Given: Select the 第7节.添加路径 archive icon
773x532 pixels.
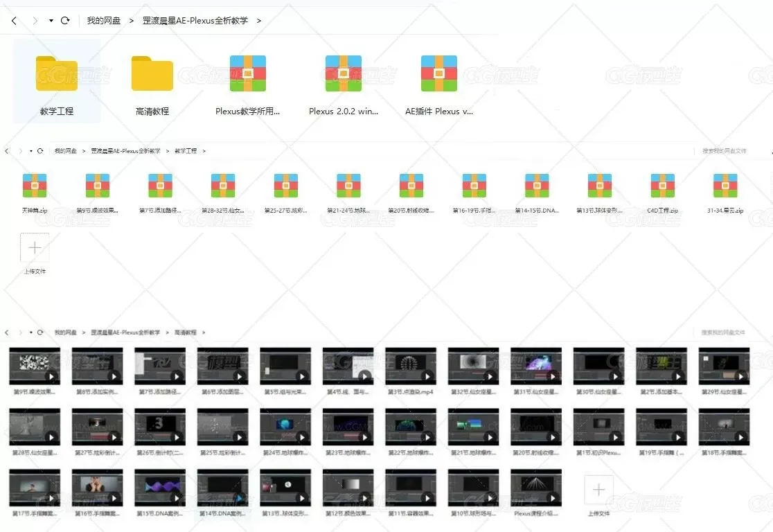Looking at the screenshot, I should click(x=160, y=186).
